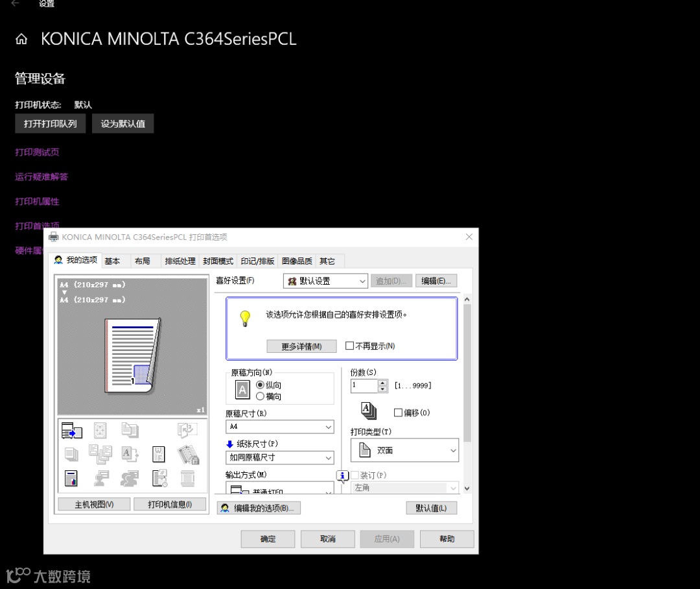Click the page layout arrows icon in status grid
This screenshot has height=589, width=700.
[x=100, y=430]
